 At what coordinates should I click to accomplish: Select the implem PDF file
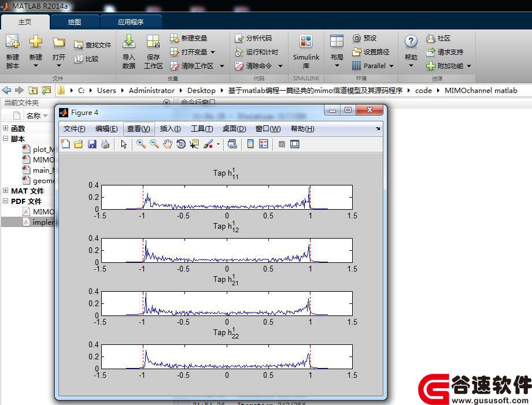pyautogui.click(x=38, y=222)
